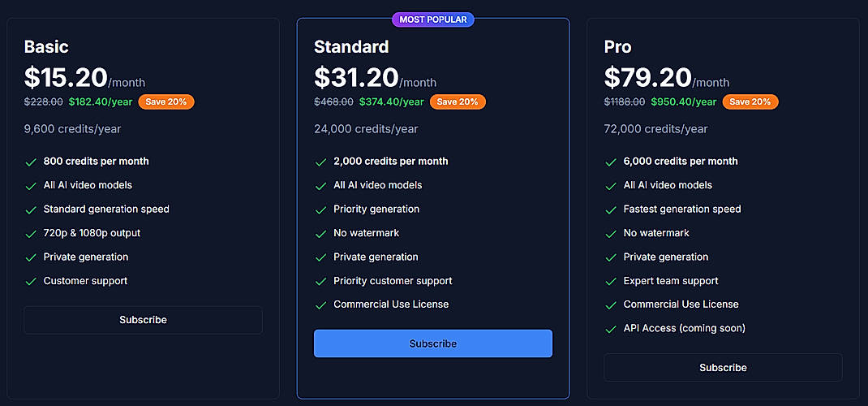Click the Standard generation speed text
868x406 pixels.
click(x=106, y=209)
